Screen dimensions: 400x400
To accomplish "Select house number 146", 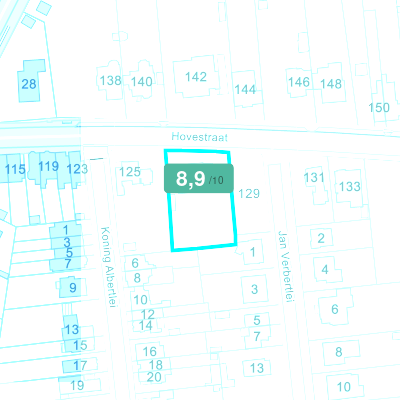I will pos(299,82).
